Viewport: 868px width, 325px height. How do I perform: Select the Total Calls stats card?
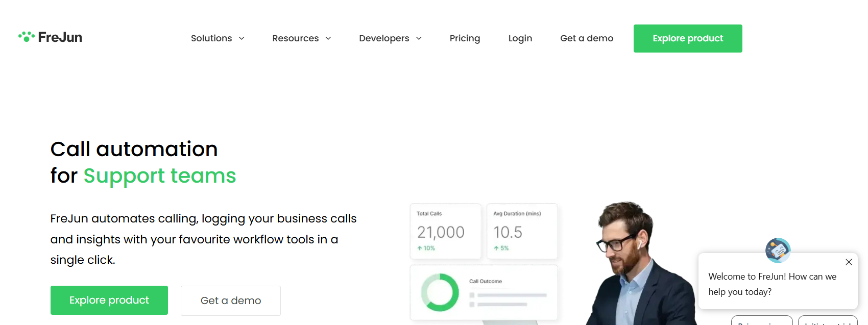pos(445,231)
